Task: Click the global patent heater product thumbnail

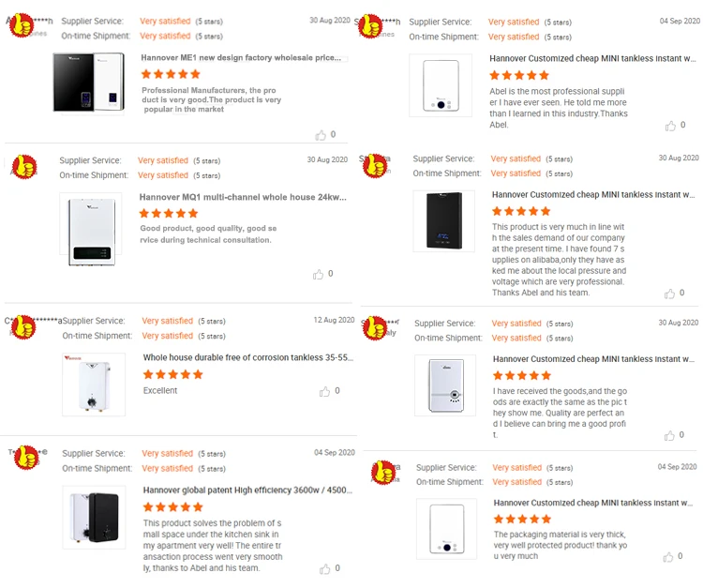Action: point(93,518)
